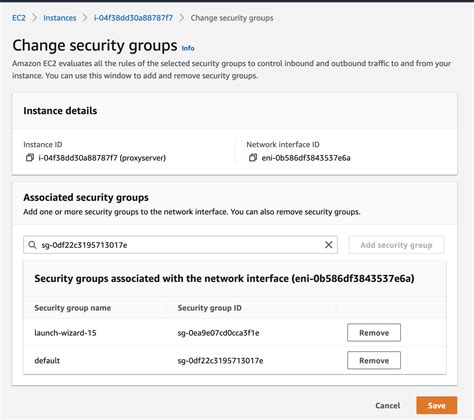Remove the launch-wizard-15 security group
The height and width of the screenshot is (420, 474).
tap(374, 333)
